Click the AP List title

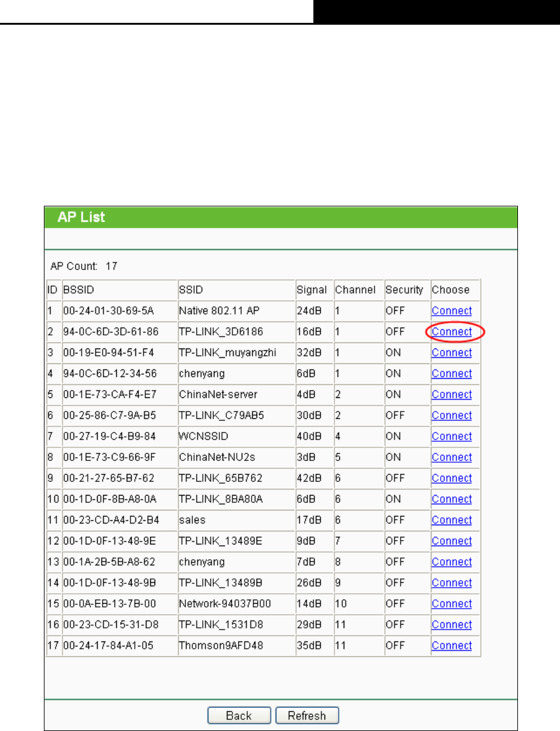coord(81,218)
